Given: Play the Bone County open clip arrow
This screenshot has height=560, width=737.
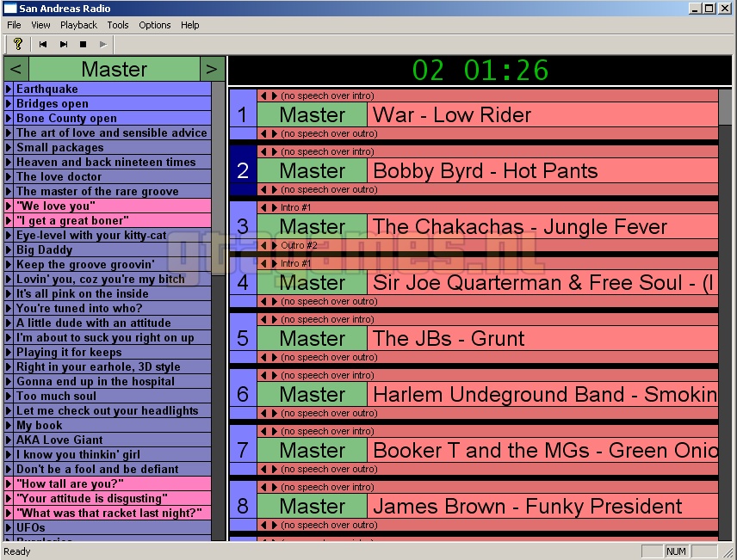Looking at the screenshot, I should (9, 118).
